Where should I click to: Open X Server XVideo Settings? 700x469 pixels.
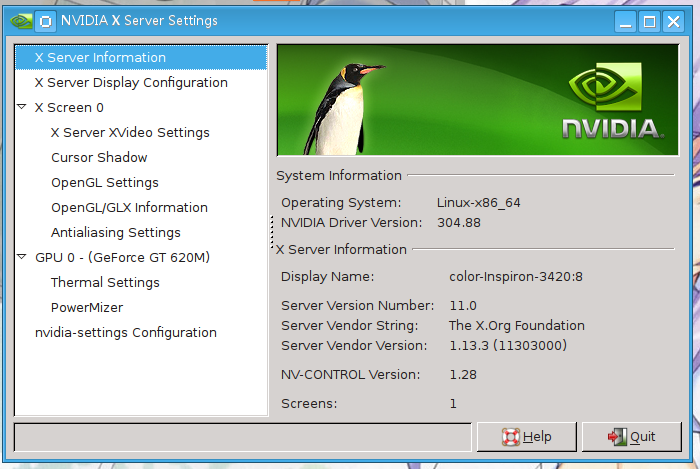pyautogui.click(x=130, y=133)
